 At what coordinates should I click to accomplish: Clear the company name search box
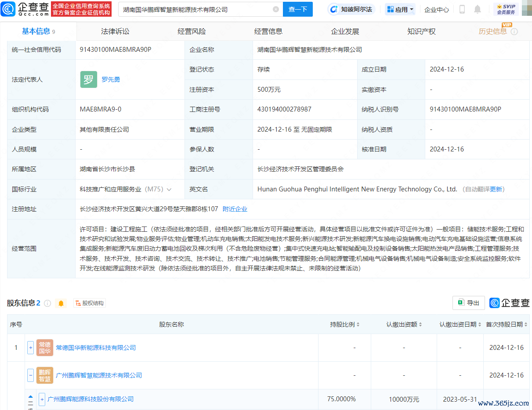click(276, 9)
